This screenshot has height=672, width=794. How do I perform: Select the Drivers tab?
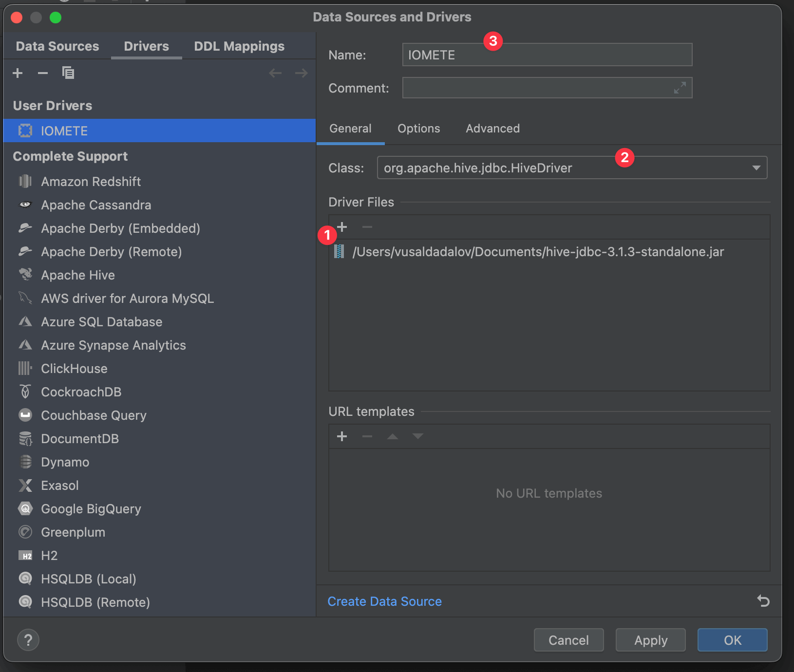coord(147,46)
